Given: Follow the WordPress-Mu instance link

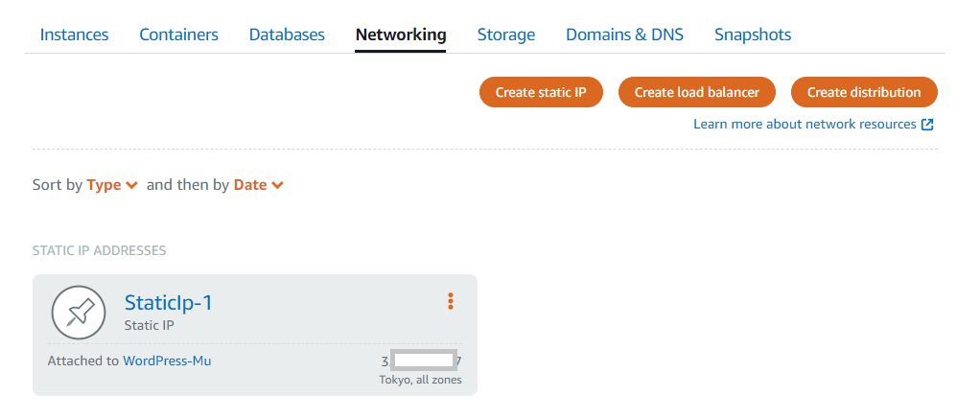Looking at the screenshot, I should [x=167, y=361].
